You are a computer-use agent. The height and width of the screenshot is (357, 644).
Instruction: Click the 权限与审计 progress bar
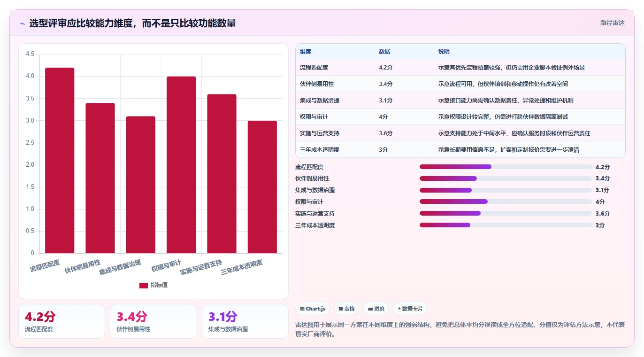(506, 202)
